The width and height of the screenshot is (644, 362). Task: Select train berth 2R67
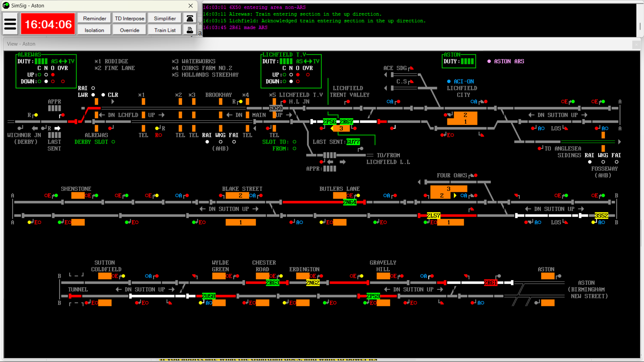click(346, 122)
